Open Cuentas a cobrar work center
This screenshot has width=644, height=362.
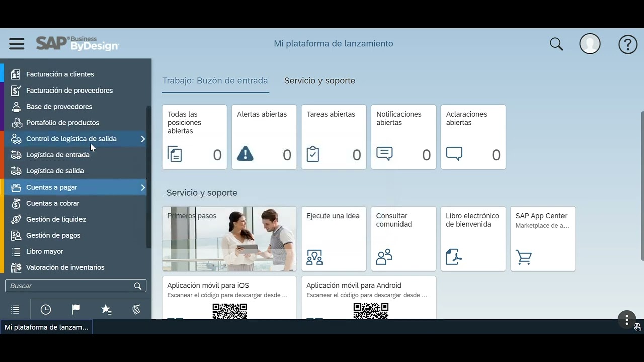[73, 203]
